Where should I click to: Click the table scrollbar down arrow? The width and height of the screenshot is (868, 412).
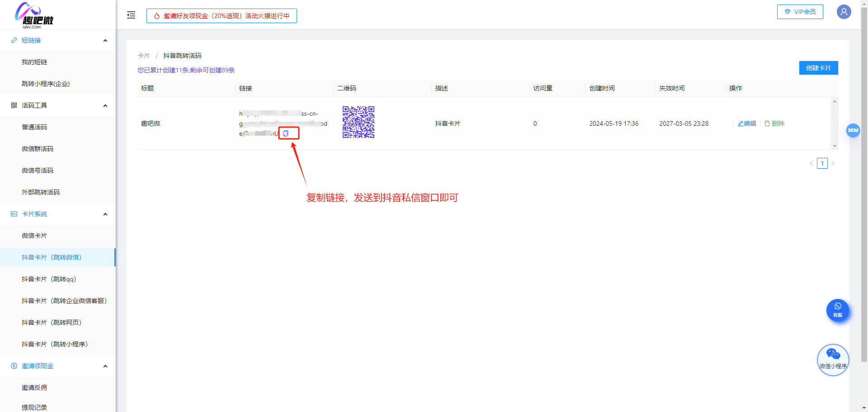coord(835,146)
